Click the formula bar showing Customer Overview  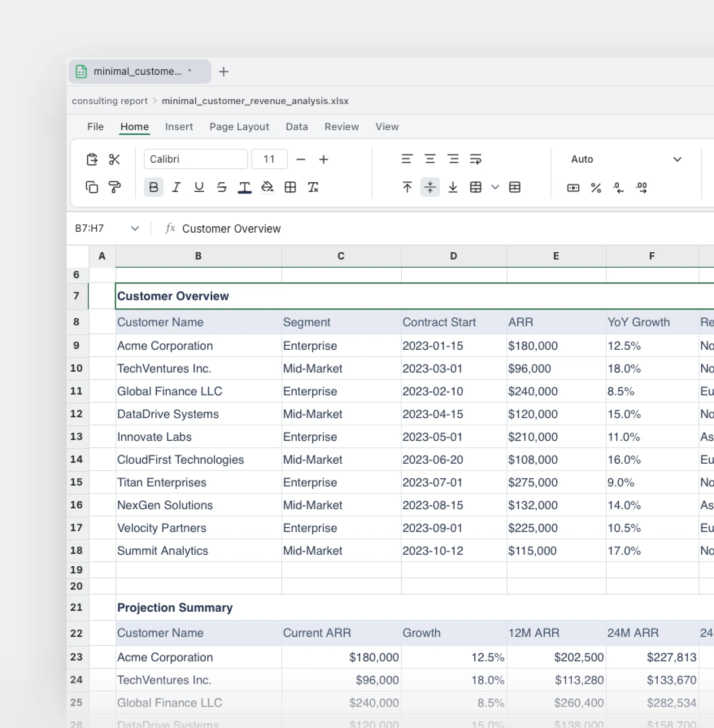[447, 229]
